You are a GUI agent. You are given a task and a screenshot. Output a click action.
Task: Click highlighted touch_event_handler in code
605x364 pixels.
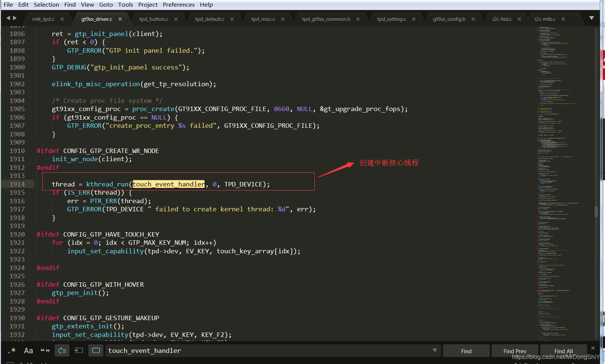(169, 184)
